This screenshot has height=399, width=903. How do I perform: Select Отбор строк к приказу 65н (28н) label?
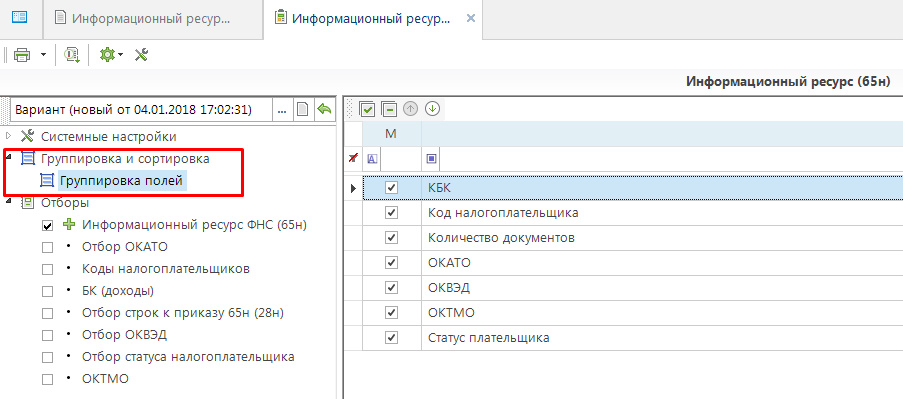coord(183,313)
